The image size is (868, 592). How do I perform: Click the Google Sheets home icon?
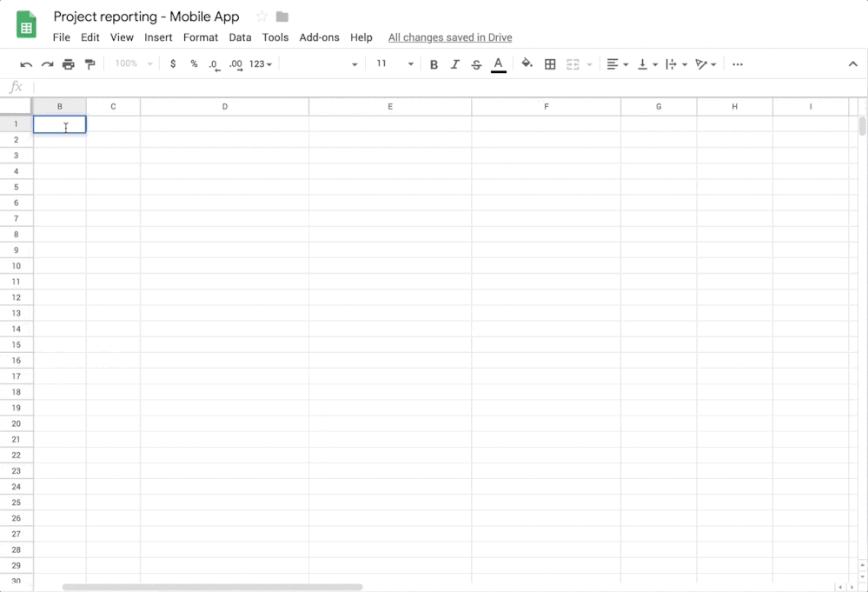pyautogui.click(x=26, y=25)
